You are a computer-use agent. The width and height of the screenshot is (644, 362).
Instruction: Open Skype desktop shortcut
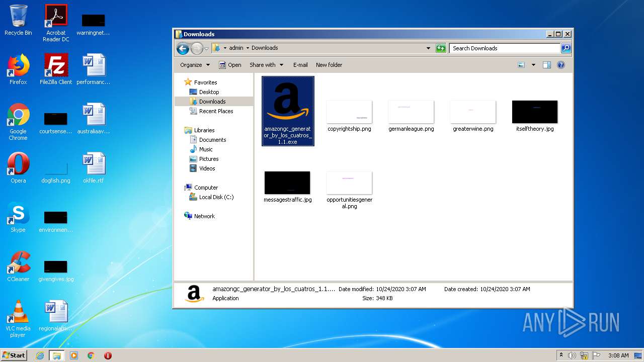click(18, 217)
